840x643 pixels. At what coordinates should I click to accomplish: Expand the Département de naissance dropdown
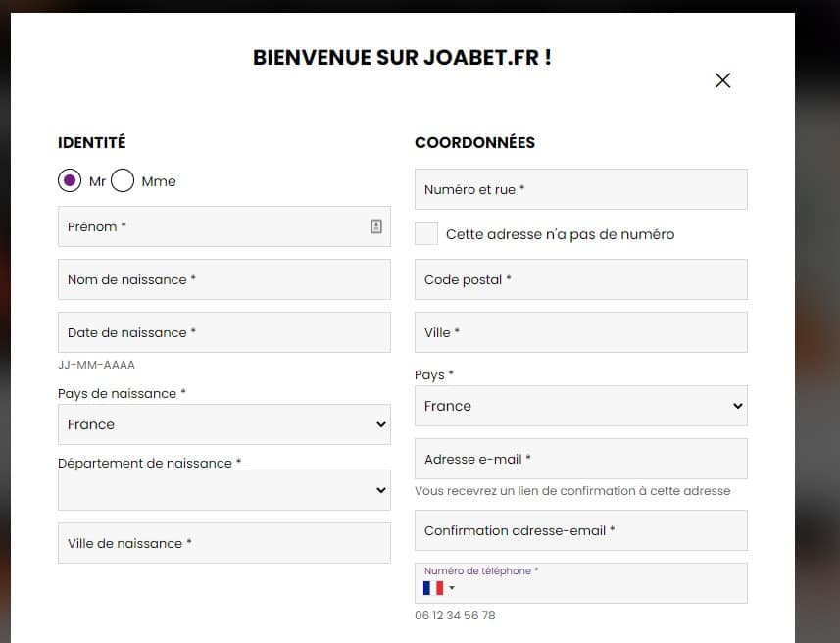224,490
